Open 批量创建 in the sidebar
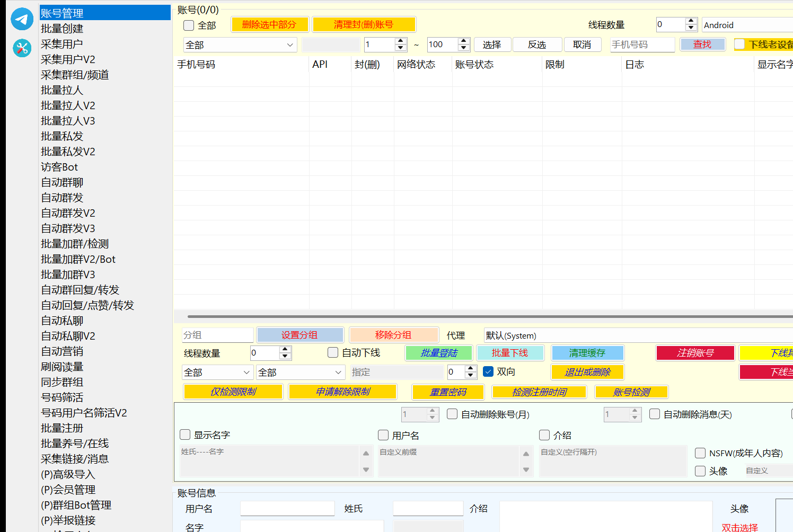 pyautogui.click(x=62, y=29)
